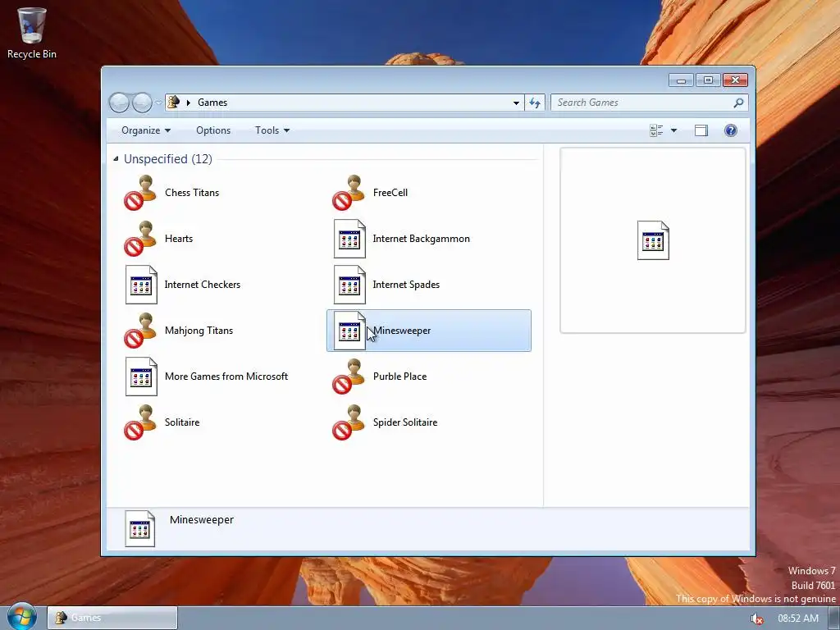Open the Organize dropdown menu
Viewport: 840px width, 630px height.
[146, 130]
